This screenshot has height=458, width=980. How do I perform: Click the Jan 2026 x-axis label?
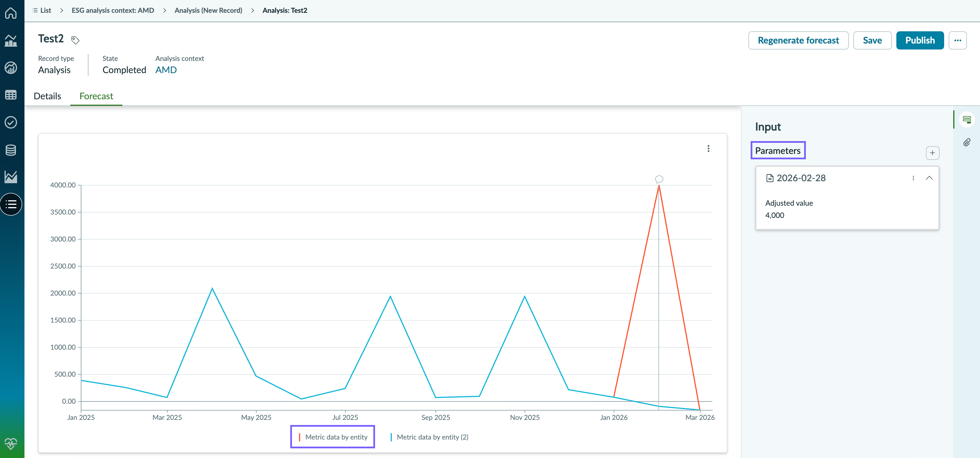613,417
